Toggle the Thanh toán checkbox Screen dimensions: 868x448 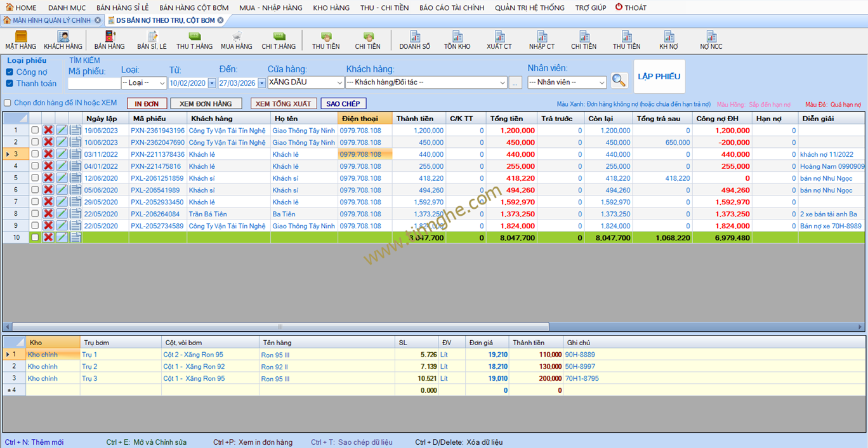click(x=10, y=84)
